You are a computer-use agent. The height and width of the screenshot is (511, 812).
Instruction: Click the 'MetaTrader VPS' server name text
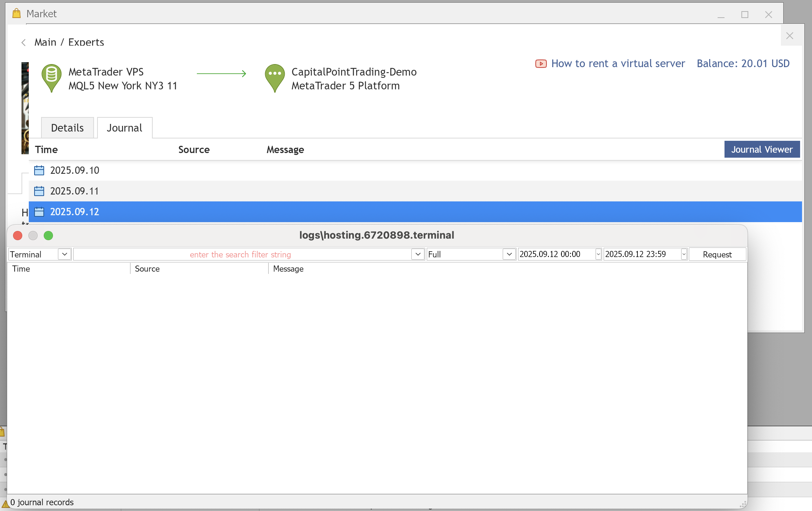pos(106,72)
